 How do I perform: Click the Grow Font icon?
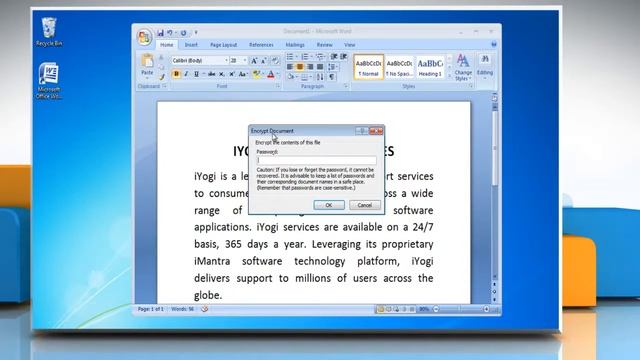pyautogui.click(x=254, y=61)
